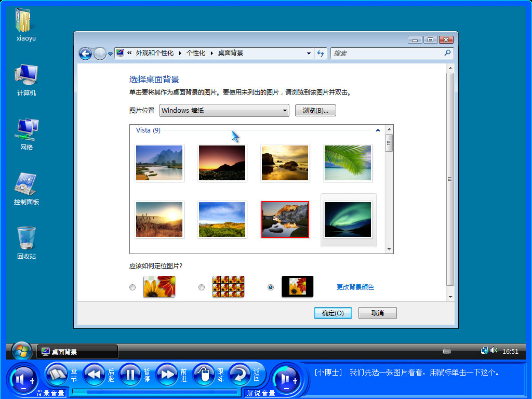Viewport: 532px width, 399px height.
Task: Click the forward arrow in the window
Action: pos(100,54)
